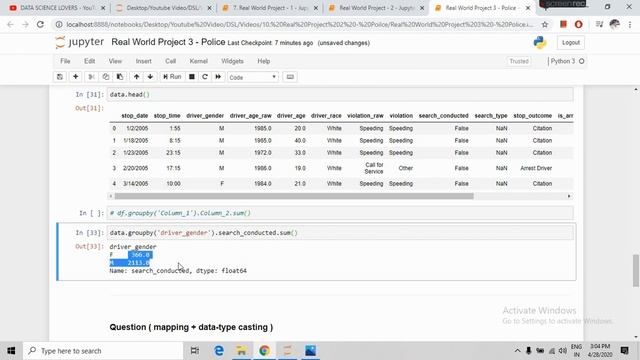This screenshot has width=640, height=360.
Task: Move selected cell up arrow
Action: point(136,77)
